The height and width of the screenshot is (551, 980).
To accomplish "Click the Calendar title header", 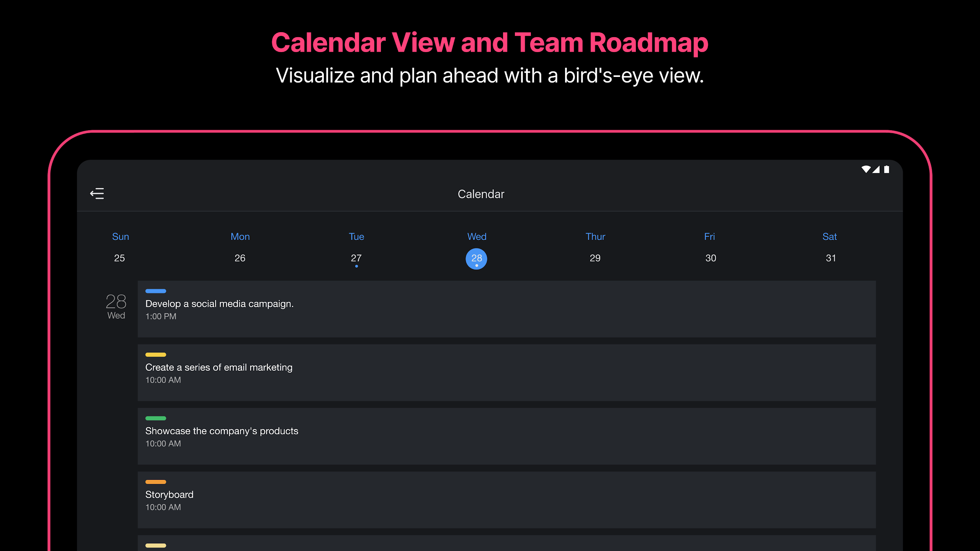I will point(481,194).
